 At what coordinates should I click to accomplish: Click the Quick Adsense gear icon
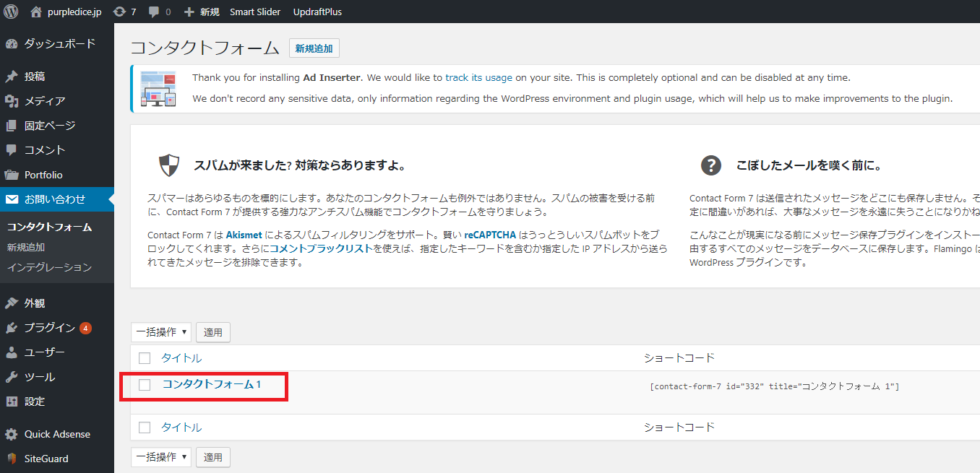pos(12,434)
